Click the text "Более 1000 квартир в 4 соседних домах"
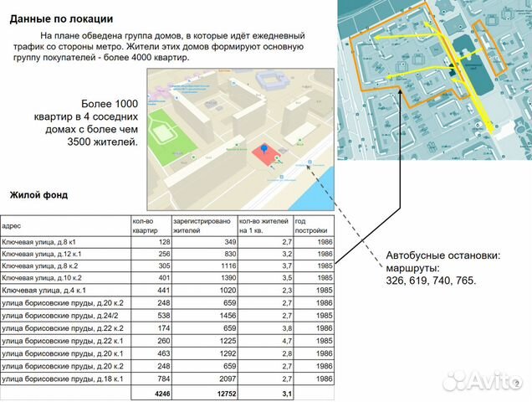Screen dimensions: 532x402 click(85, 122)
